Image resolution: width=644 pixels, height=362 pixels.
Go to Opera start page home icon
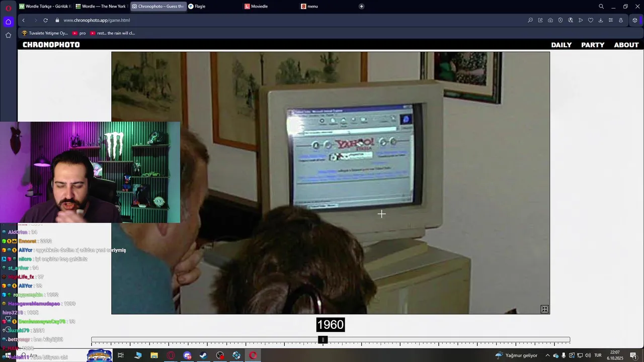click(8, 22)
